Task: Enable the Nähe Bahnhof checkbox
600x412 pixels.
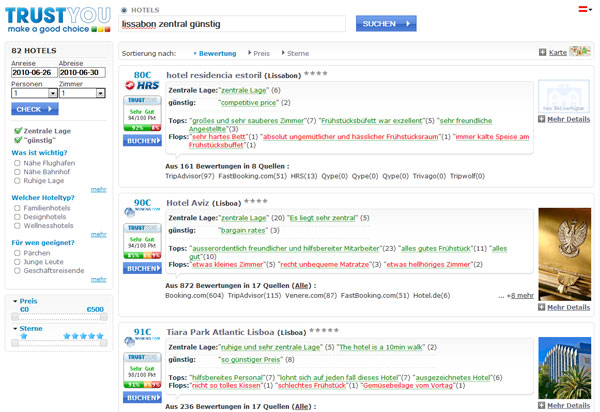Action: 17,172
